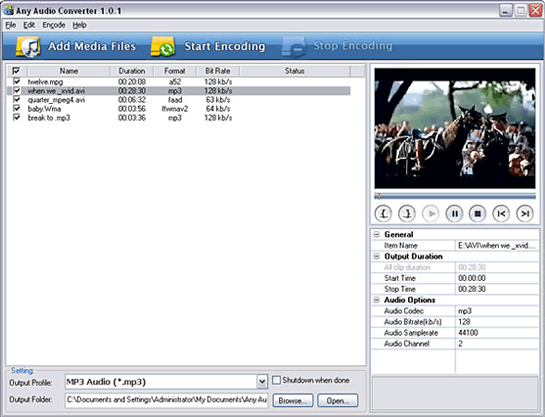Sort by the Format column header

[175, 71]
